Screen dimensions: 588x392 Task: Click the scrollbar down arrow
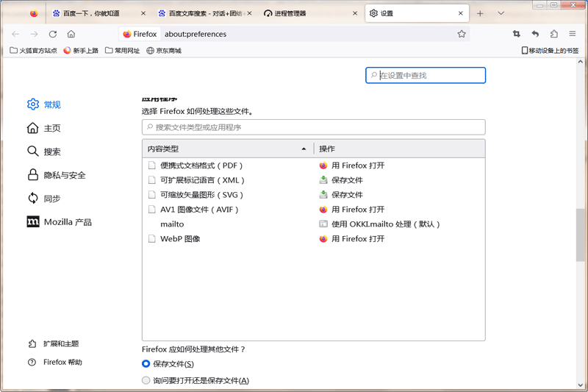click(x=580, y=385)
